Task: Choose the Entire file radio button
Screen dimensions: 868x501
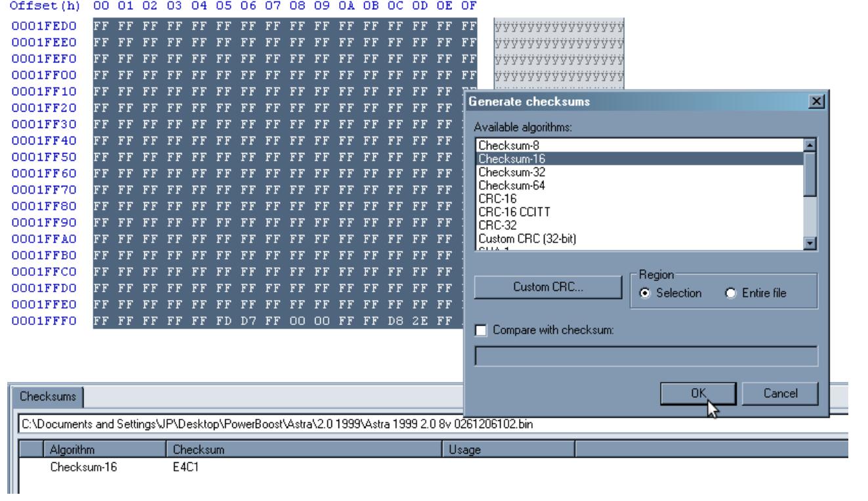Action: (x=754, y=294)
